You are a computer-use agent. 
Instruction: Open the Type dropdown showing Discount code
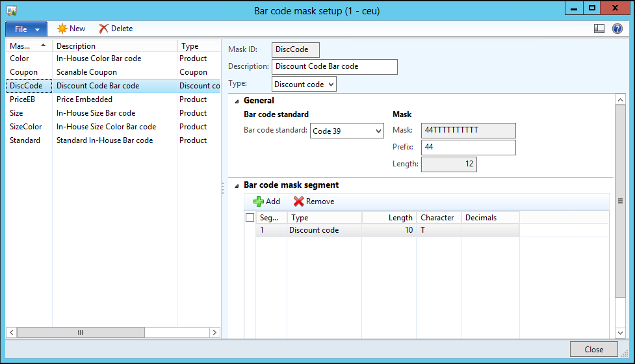point(304,84)
